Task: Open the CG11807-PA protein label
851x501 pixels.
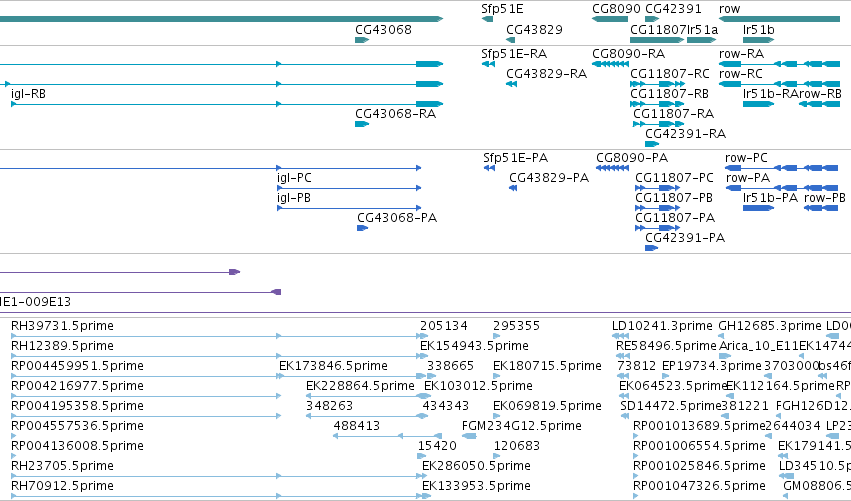Action: click(x=675, y=218)
